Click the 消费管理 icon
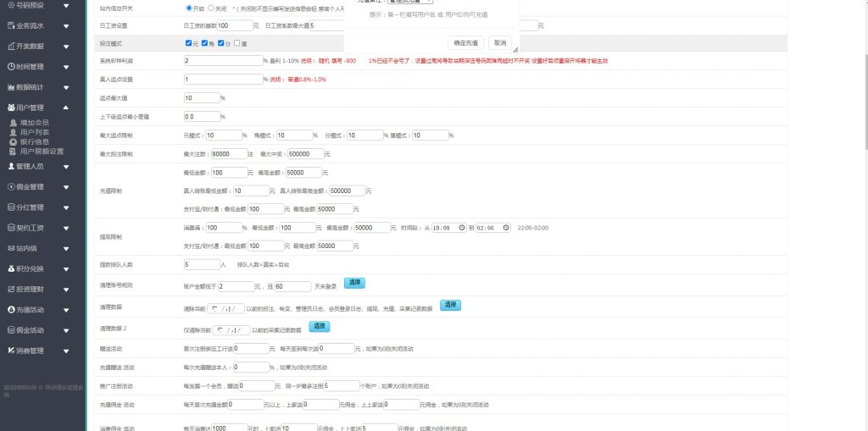Image resolution: width=868 pixels, height=431 pixels. click(12, 351)
